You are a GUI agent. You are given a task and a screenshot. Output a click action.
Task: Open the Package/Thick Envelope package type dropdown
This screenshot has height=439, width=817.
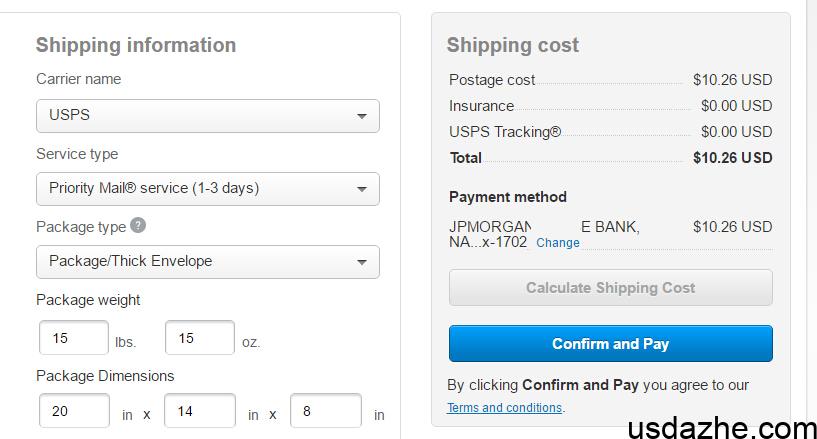(208, 261)
